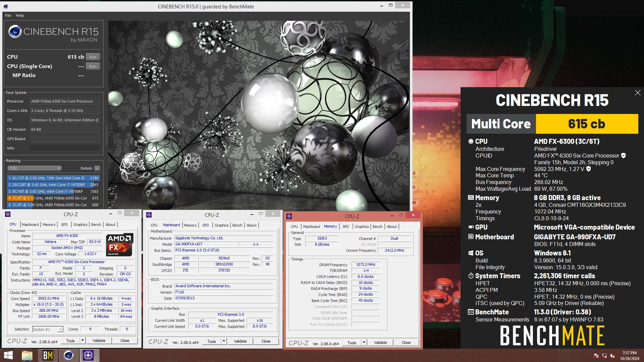Click the right CPU-Z window title icon
Viewport: 644px width, 362px height.
289,216
